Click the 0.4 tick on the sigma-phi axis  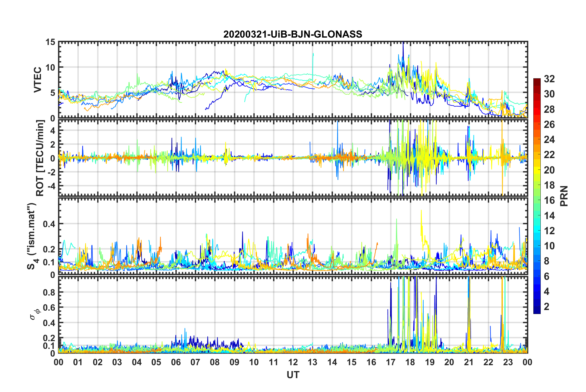[x=49, y=323]
